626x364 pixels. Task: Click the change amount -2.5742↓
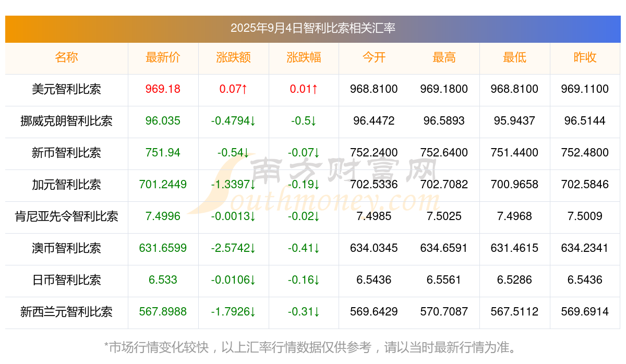point(233,248)
